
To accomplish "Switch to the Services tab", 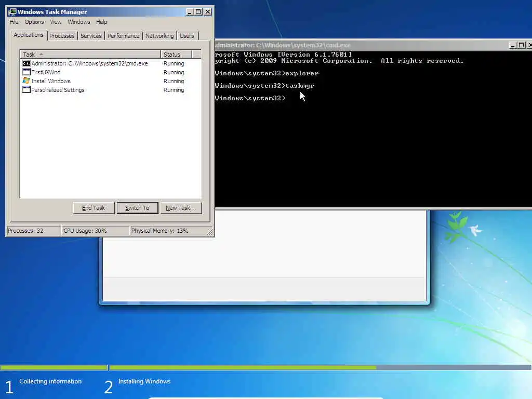I will pyautogui.click(x=91, y=36).
